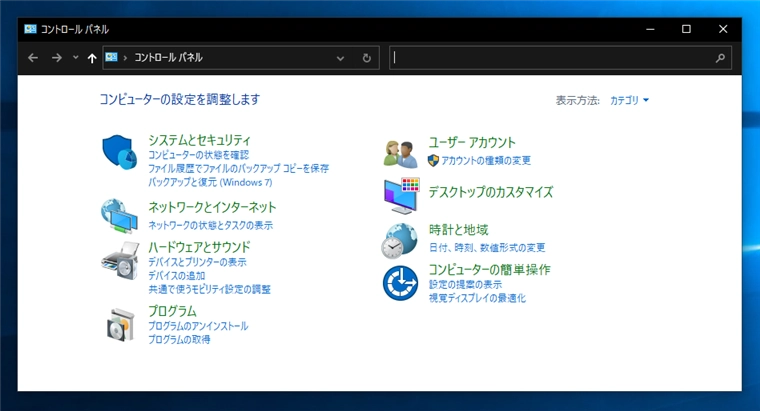This screenshot has height=411, width=760.
Task: Click the Control Panel title bar icon
Action: pos(31,29)
